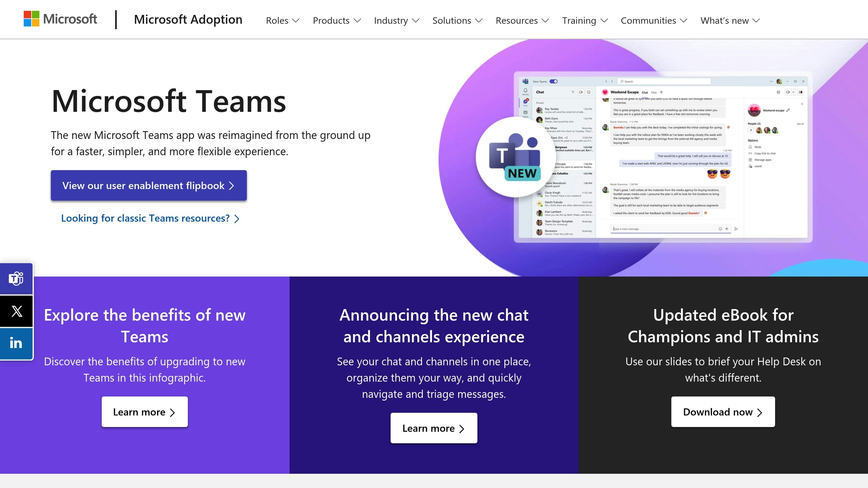Click 'Announcing the new chat and channels experience' heading
This screenshot has height=488, width=868.
coord(434,326)
